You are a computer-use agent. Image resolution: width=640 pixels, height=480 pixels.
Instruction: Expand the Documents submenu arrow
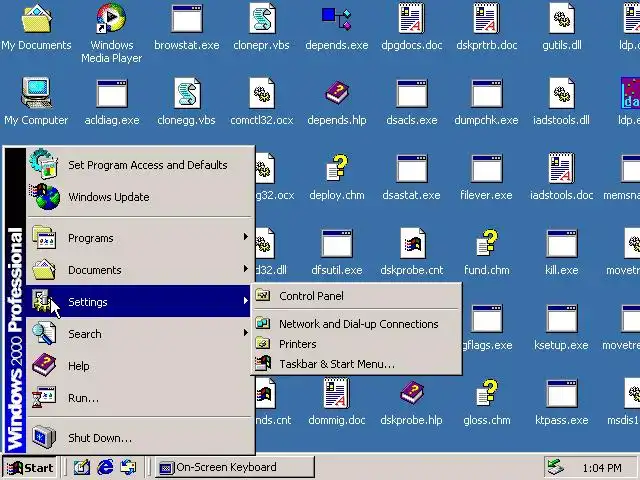(x=245, y=269)
